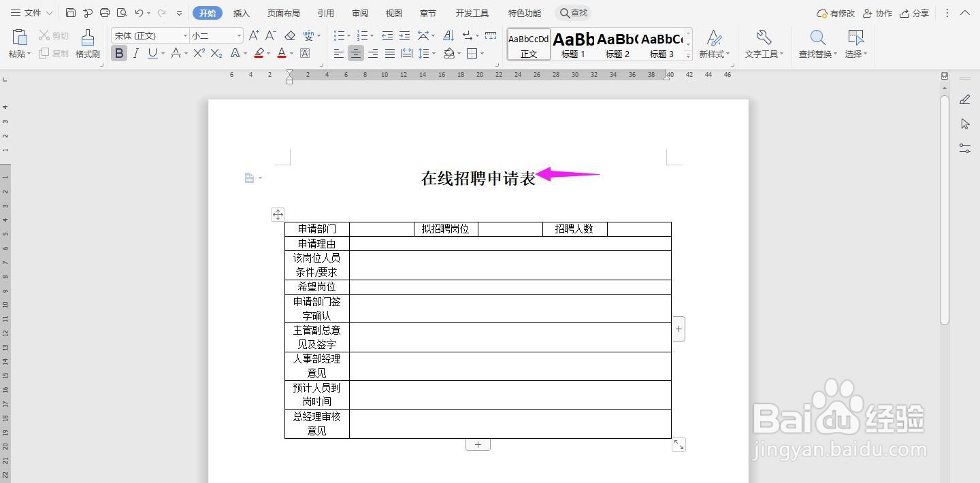980x483 pixels.
Task: Click the Select (选择) cursor icon
Action: 855,37
